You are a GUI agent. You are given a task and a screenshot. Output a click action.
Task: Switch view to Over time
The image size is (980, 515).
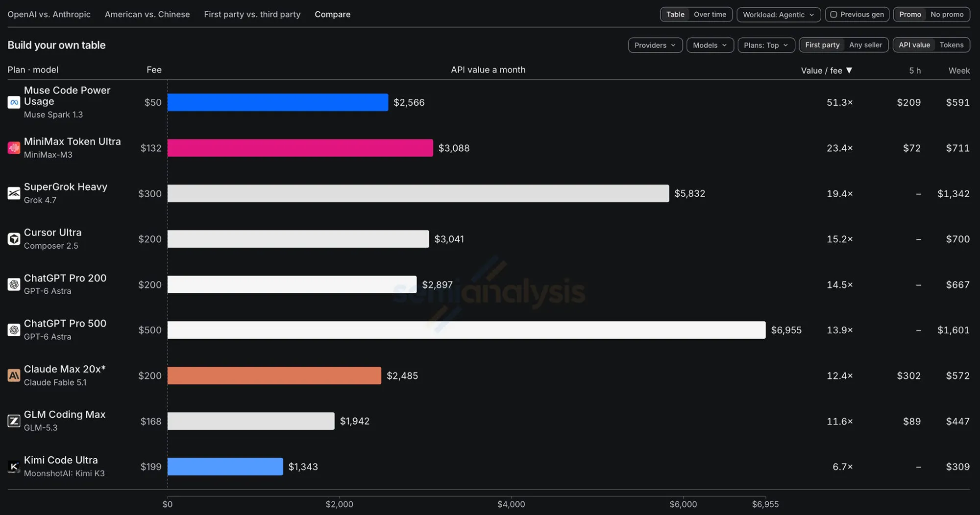tap(710, 15)
